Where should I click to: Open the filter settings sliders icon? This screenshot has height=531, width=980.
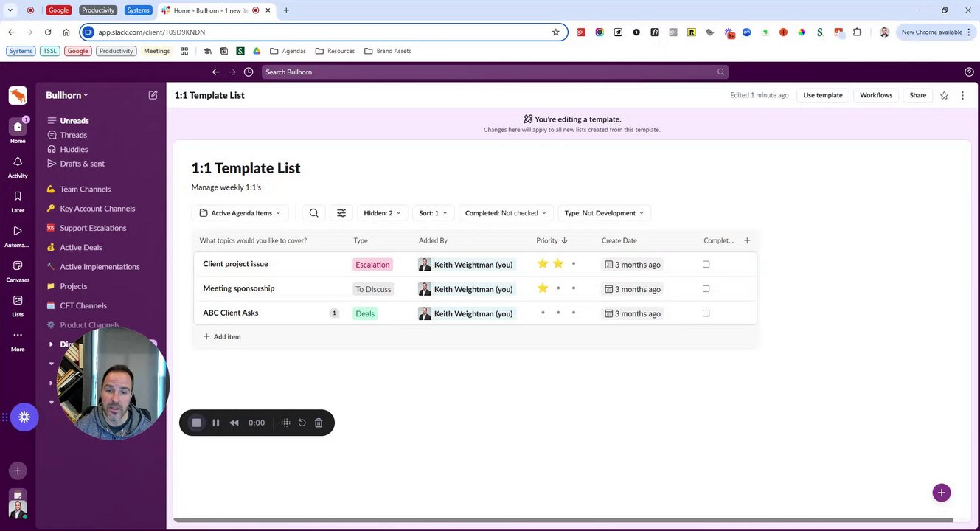(341, 213)
